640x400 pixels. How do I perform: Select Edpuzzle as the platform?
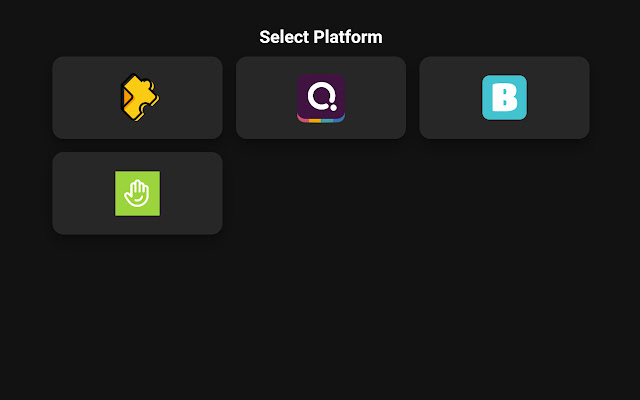(x=138, y=97)
